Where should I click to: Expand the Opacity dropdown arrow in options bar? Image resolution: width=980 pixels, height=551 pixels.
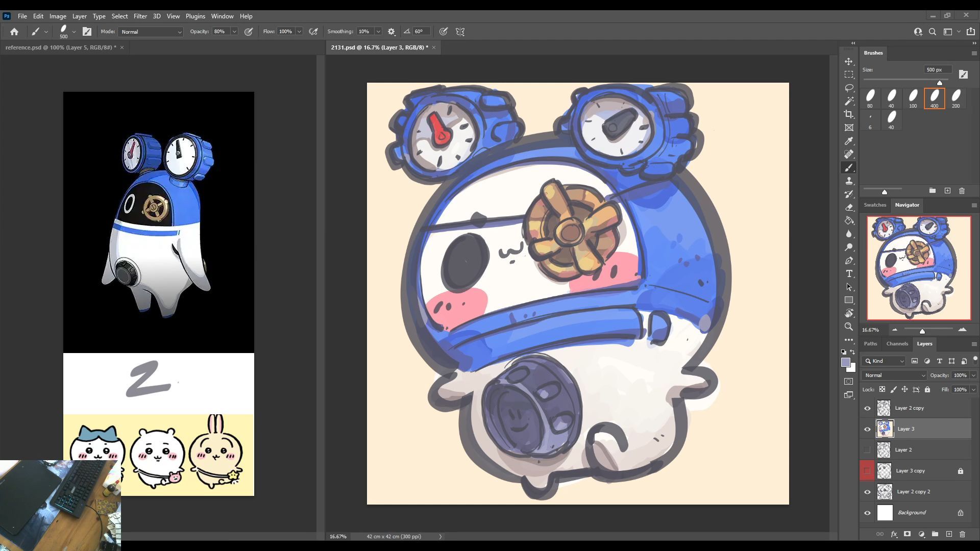pyautogui.click(x=234, y=32)
